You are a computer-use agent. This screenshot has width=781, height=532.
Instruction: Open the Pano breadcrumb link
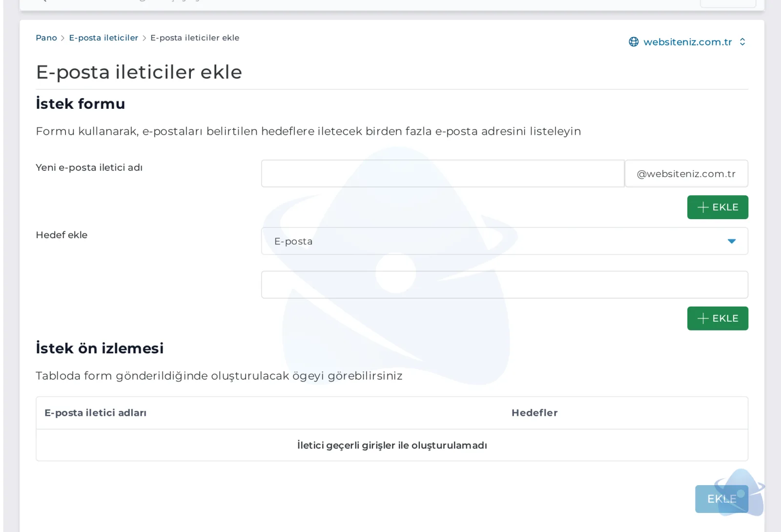pyautogui.click(x=46, y=38)
